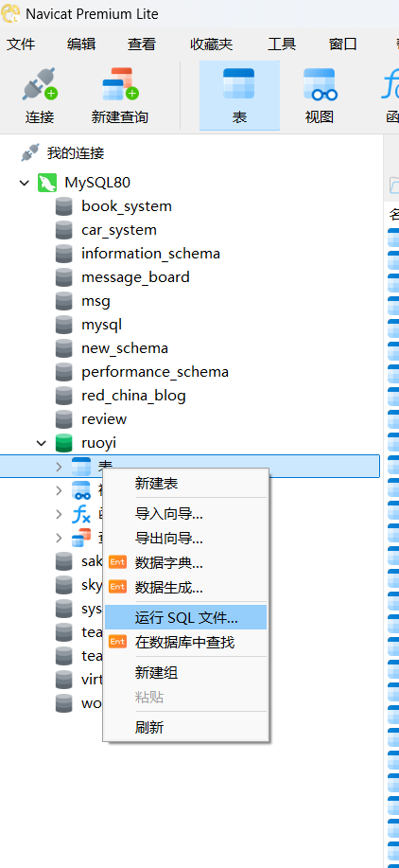Choose 数据字典... from context menu
The width and height of the screenshot is (399, 868).
point(185,563)
